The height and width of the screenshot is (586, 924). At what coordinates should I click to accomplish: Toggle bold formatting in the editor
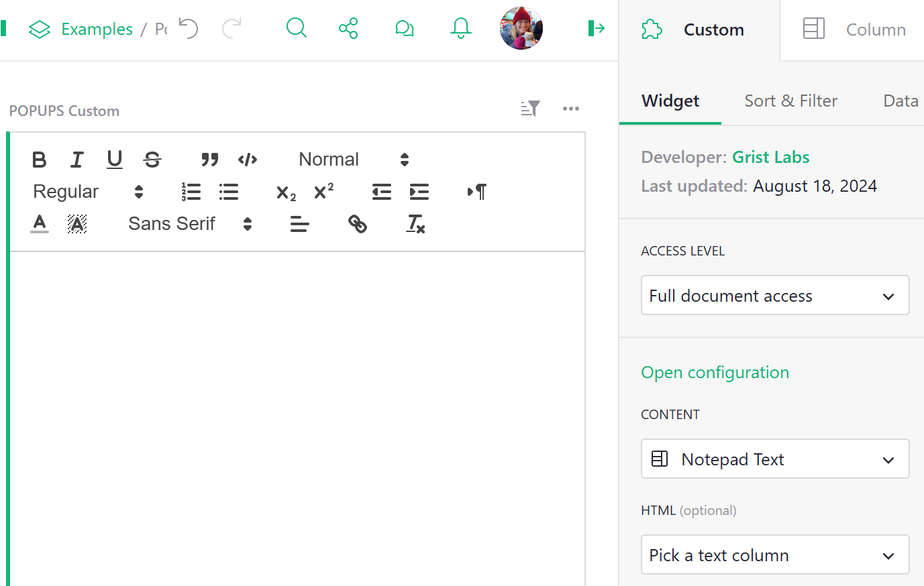[40, 160]
